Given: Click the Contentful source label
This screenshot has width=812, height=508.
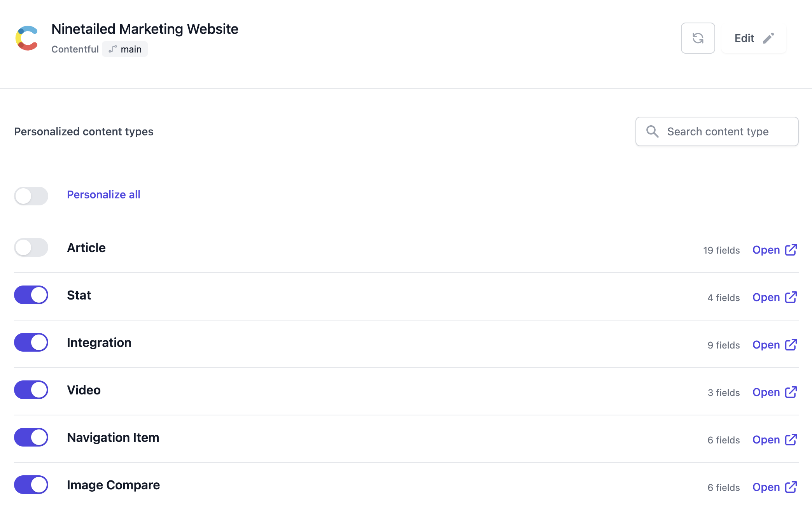Looking at the screenshot, I should 74,49.
